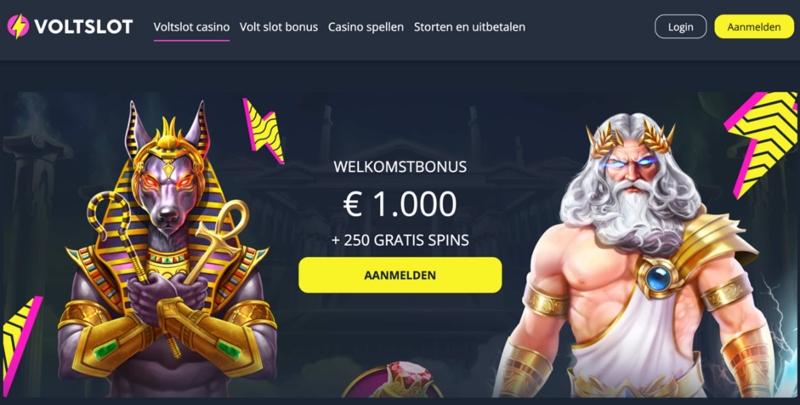Open Storten en uitbetalen menu item
The height and width of the screenshot is (405, 800).
(x=469, y=27)
